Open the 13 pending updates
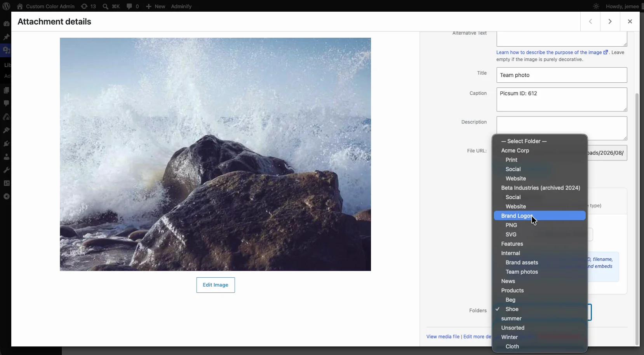Image resolution: width=644 pixels, height=355 pixels. [88, 6]
